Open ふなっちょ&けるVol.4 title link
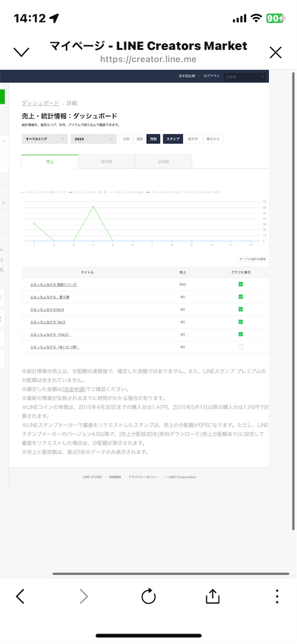Image resolution: width=297 pixels, height=644 pixels. pos(47,309)
